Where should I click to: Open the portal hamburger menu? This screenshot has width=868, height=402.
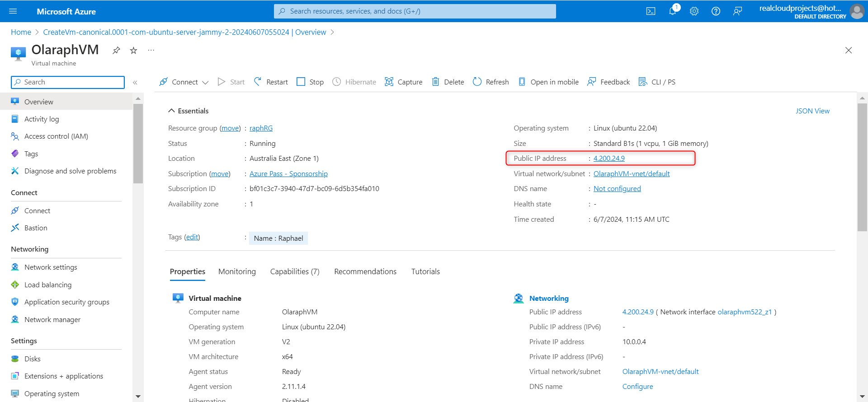pos(13,11)
